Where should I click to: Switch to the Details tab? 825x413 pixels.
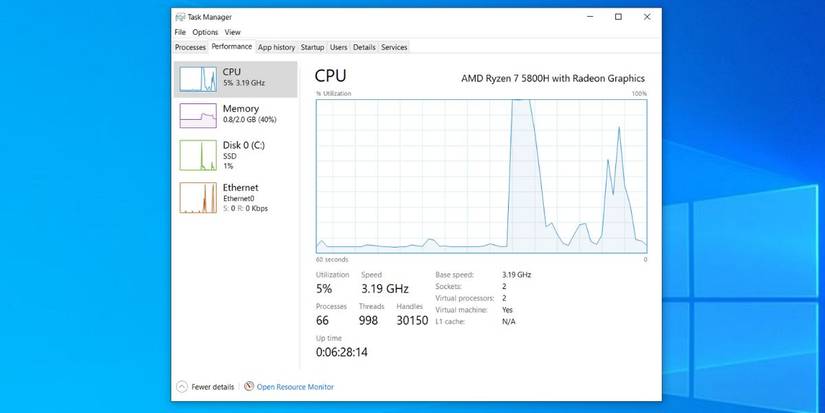point(364,47)
